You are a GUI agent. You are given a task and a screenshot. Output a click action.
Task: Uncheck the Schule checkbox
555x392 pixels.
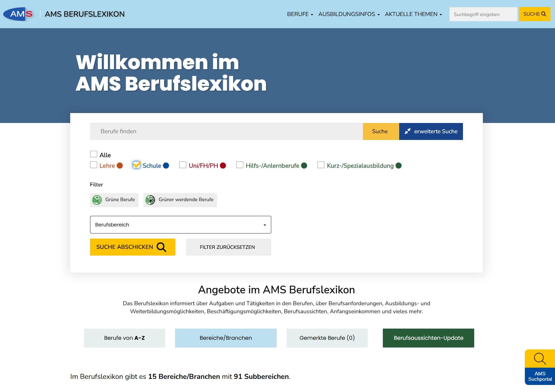137,165
